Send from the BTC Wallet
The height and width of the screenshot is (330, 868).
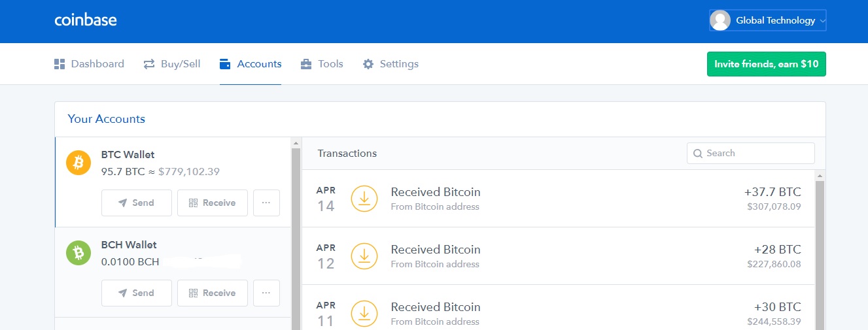pyautogui.click(x=137, y=203)
